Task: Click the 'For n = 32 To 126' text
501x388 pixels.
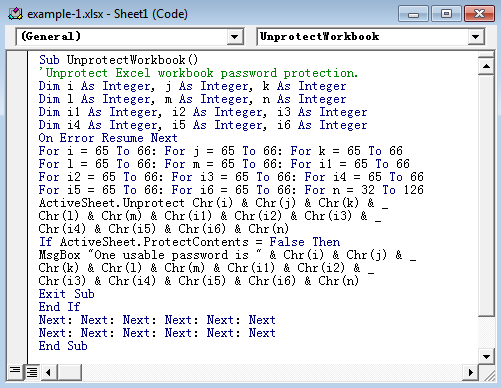Action: click(364, 190)
